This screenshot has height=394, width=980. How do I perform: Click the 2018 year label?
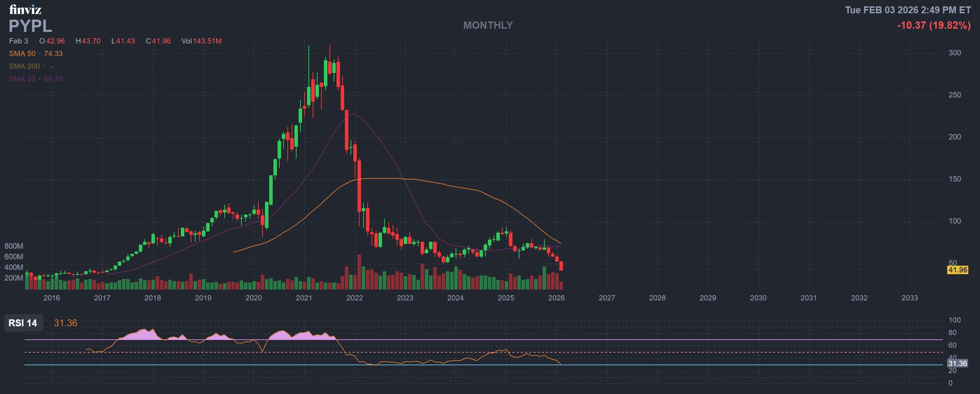pyautogui.click(x=153, y=298)
